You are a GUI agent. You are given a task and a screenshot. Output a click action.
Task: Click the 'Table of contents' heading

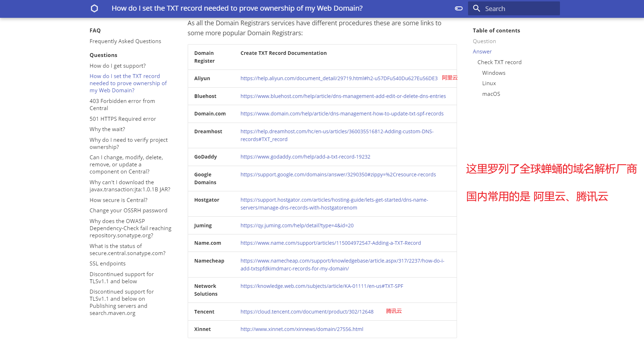point(497,31)
